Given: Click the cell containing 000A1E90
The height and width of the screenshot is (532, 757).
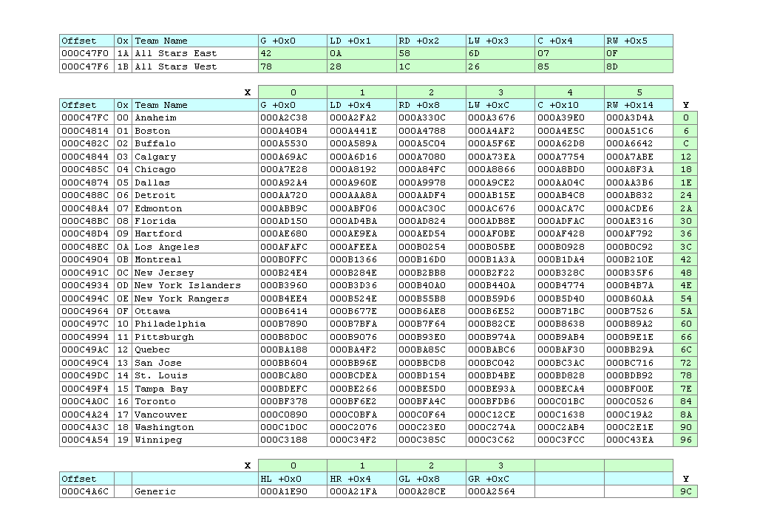Looking at the screenshot, I should point(292,491).
